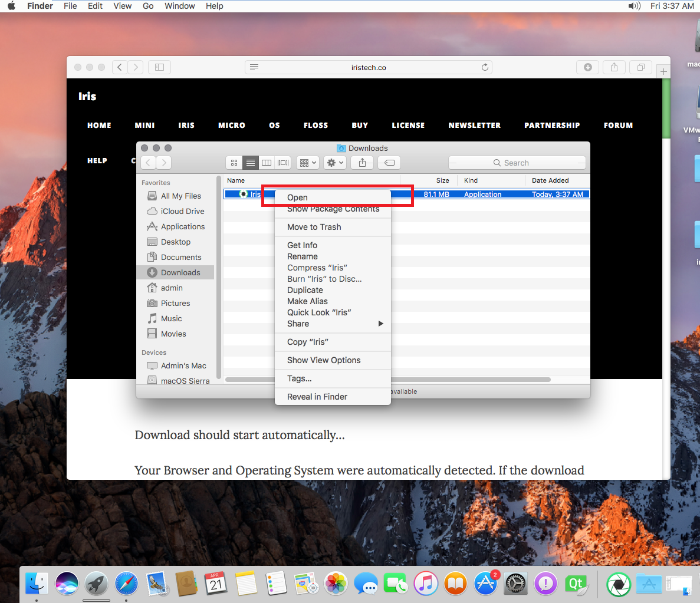Image resolution: width=700 pixels, height=603 pixels.
Task: Choose Compress "Iris"
Action: [x=333, y=268]
